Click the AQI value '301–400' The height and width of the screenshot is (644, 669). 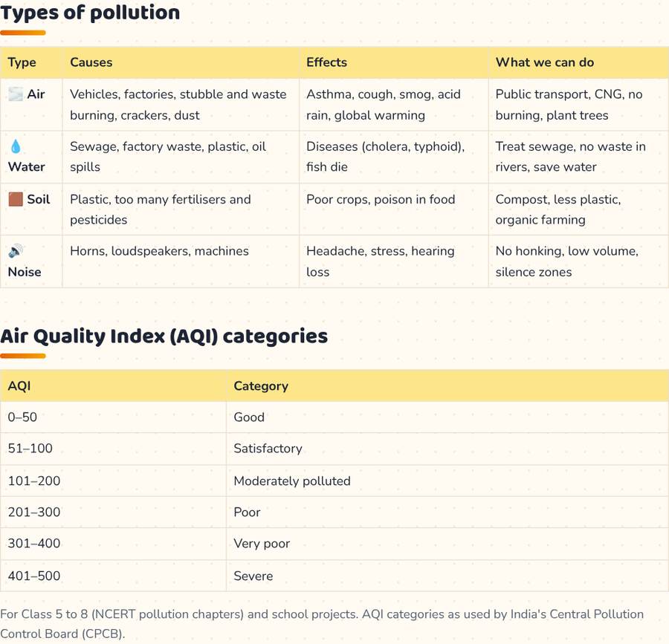point(33,544)
